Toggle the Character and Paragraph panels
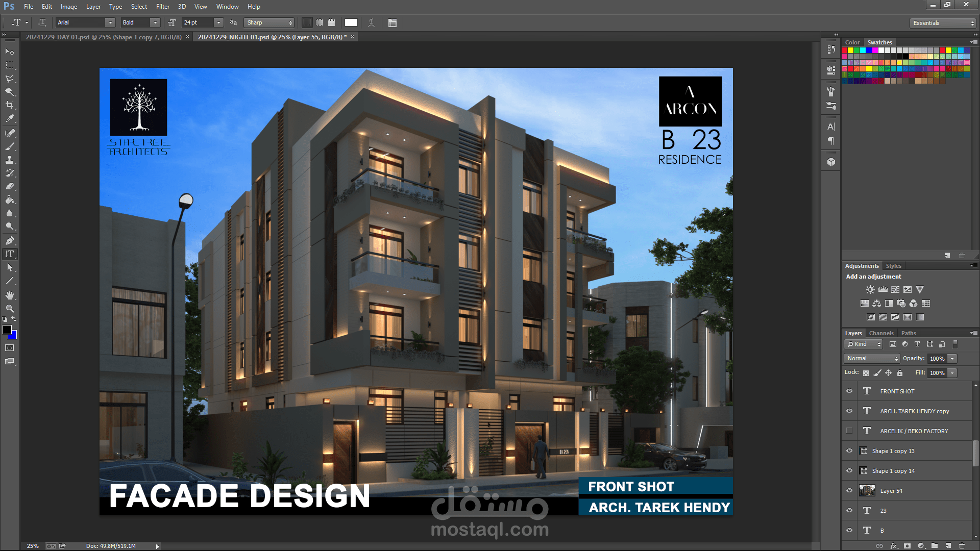Viewport: 980px width, 551px height. 392,22
